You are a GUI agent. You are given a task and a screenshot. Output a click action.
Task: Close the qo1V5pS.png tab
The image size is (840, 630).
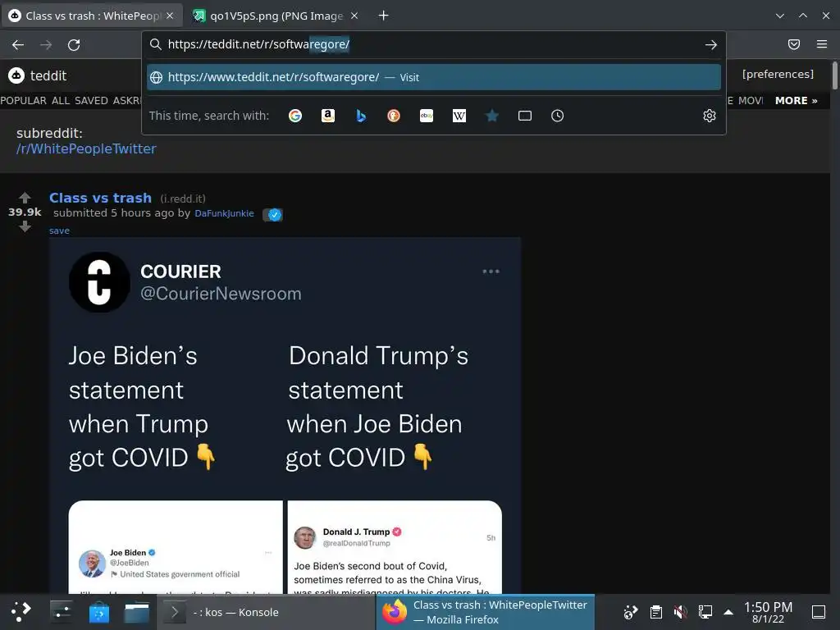coord(354,16)
